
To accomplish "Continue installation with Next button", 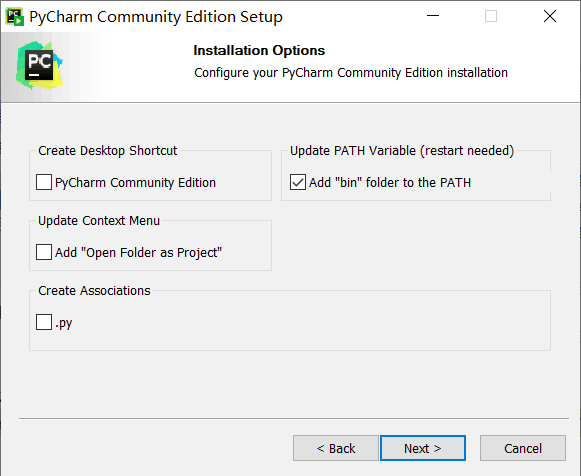I will tap(423, 448).
